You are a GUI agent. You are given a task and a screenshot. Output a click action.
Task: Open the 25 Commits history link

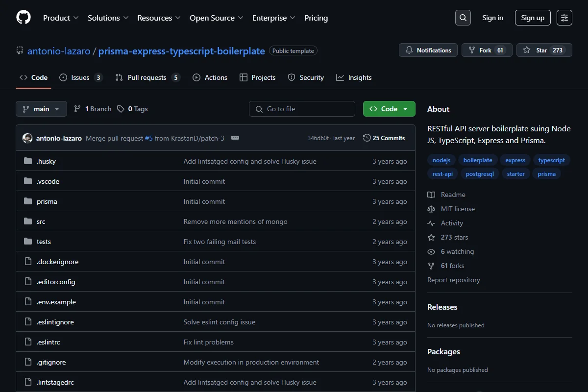[x=384, y=138]
